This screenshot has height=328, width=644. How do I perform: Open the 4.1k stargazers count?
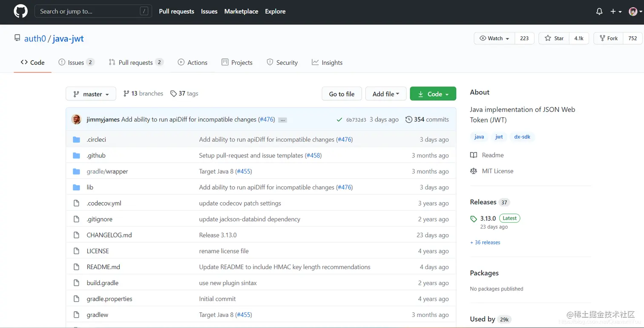pyautogui.click(x=579, y=38)
